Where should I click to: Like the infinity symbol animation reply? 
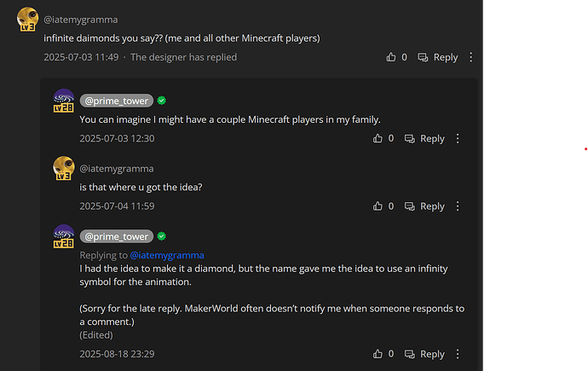378,354
